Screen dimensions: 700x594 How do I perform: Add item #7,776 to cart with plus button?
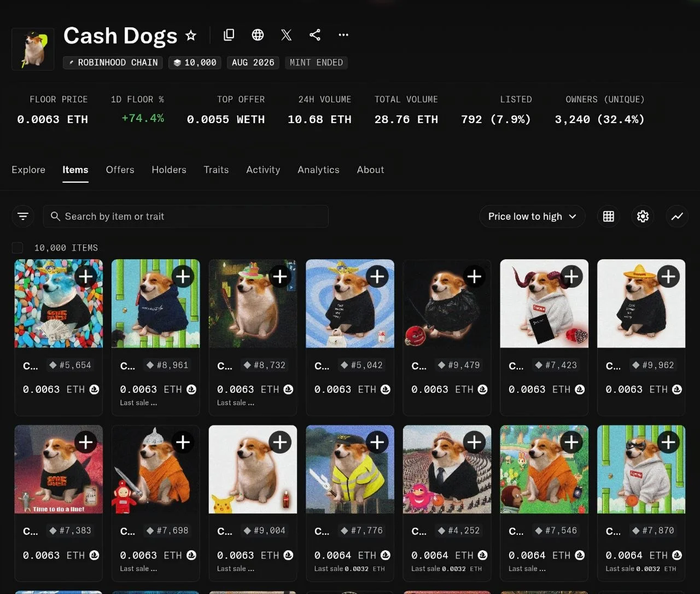click(x=377, y=442)
